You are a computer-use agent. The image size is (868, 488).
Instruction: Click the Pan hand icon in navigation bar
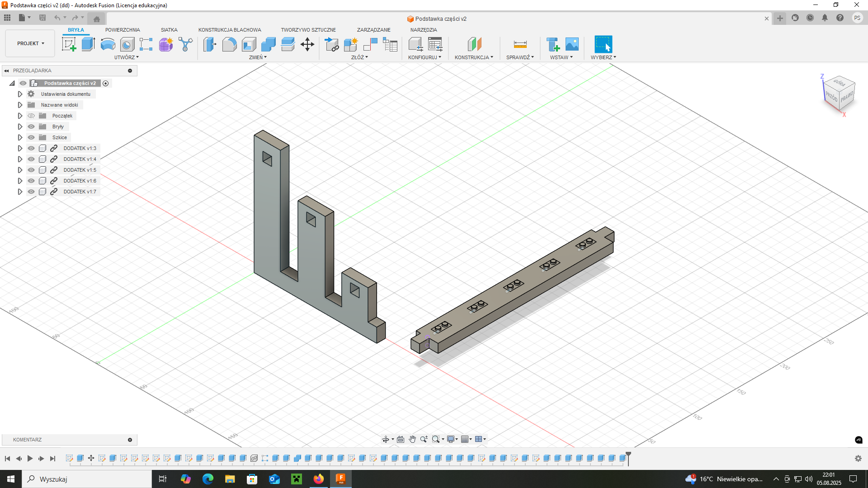pos(412,439)
